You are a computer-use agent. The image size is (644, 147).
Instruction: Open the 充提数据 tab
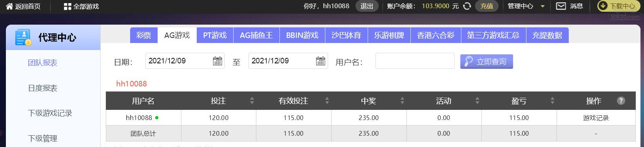(x=547, y=35)
